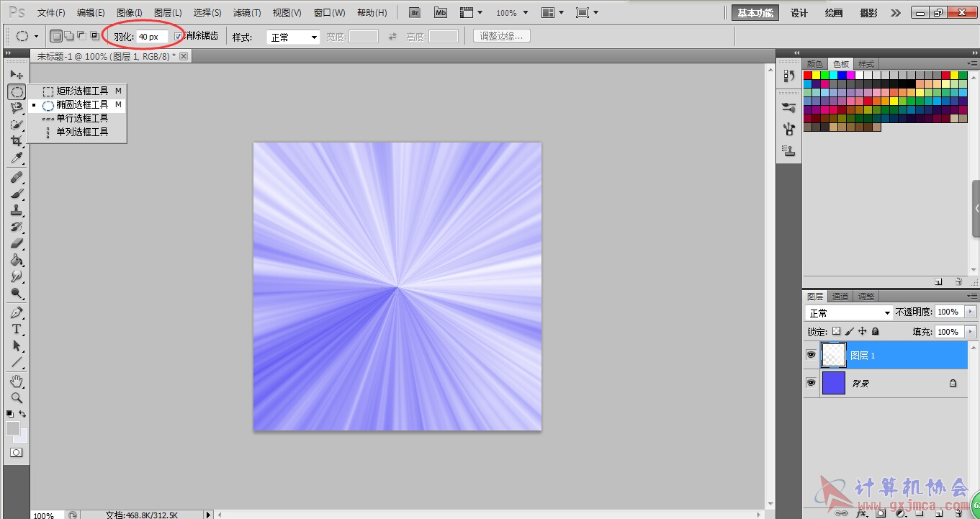This screenshot has width=980, height=519.
Task: Link layers using chain icon
Action: tap(840, 513)
